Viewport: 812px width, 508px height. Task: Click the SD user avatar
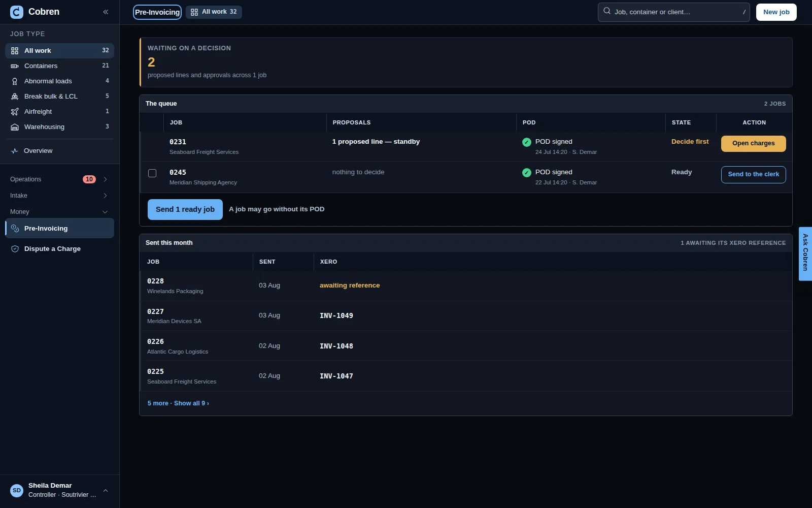17,491
